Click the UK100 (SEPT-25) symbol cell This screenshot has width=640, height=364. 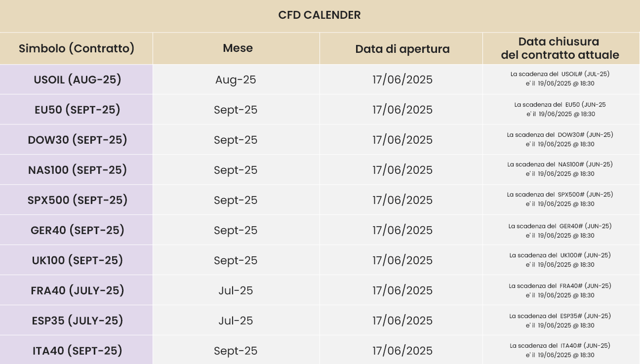click(78, 260)
